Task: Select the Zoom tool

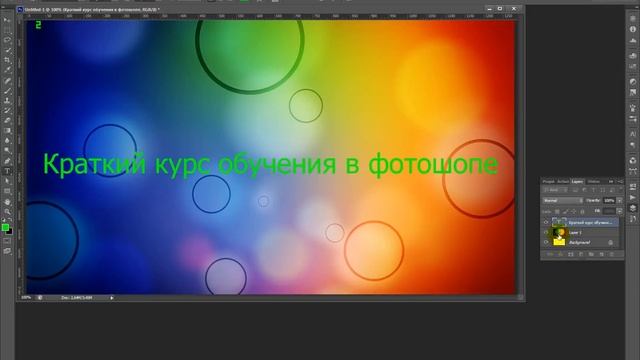Action: coord(7,212)
